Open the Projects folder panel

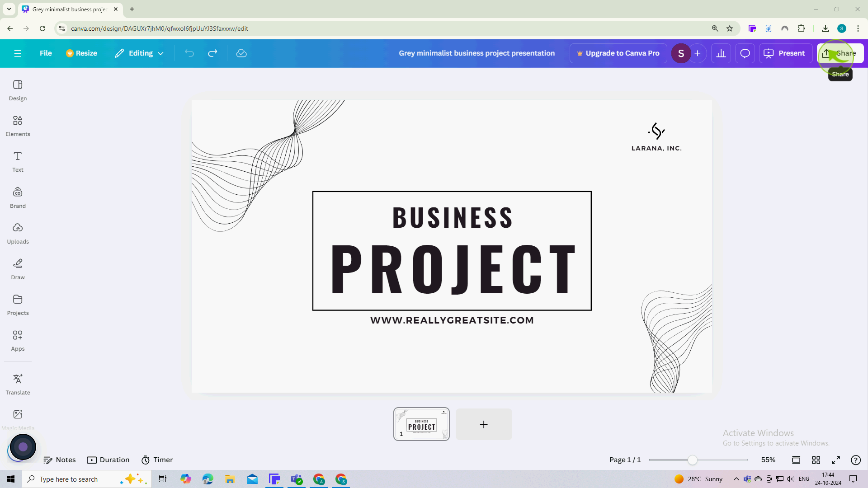click(18, 305)
